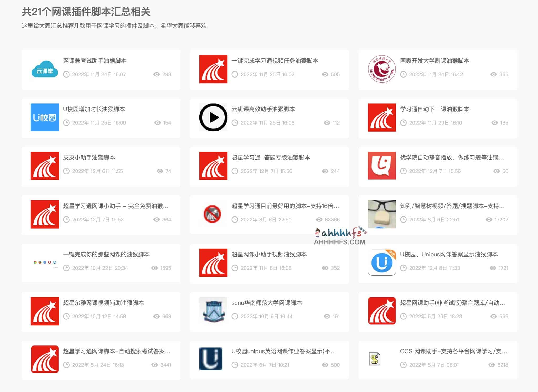Click the glasses photo thumbnail on 知到 card
The height and width of the screenshot is (392, 538).
pyautogui.click(x=381, y=214)
